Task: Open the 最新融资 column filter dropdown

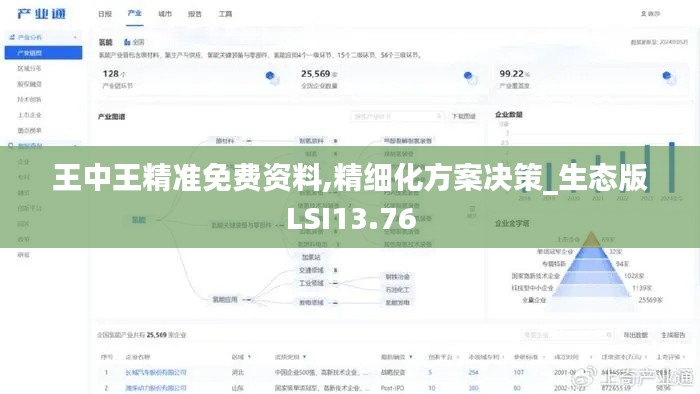Action: (x=410, y=357)
